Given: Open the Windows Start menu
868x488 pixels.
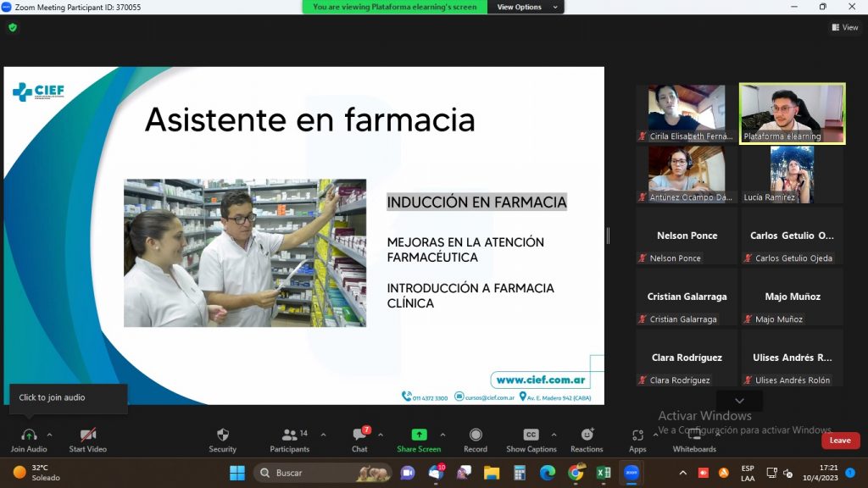Looking at the screenshot, I should [x=237, y=473].
